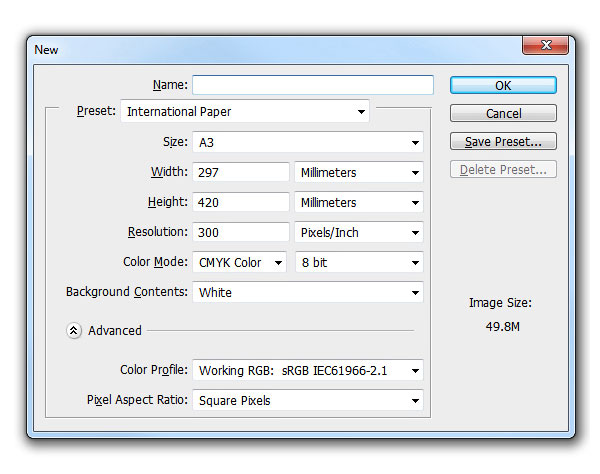Screen dimensions: 600x474
Task: Click the Background Contents: label
Action: [x=127, y=292]
